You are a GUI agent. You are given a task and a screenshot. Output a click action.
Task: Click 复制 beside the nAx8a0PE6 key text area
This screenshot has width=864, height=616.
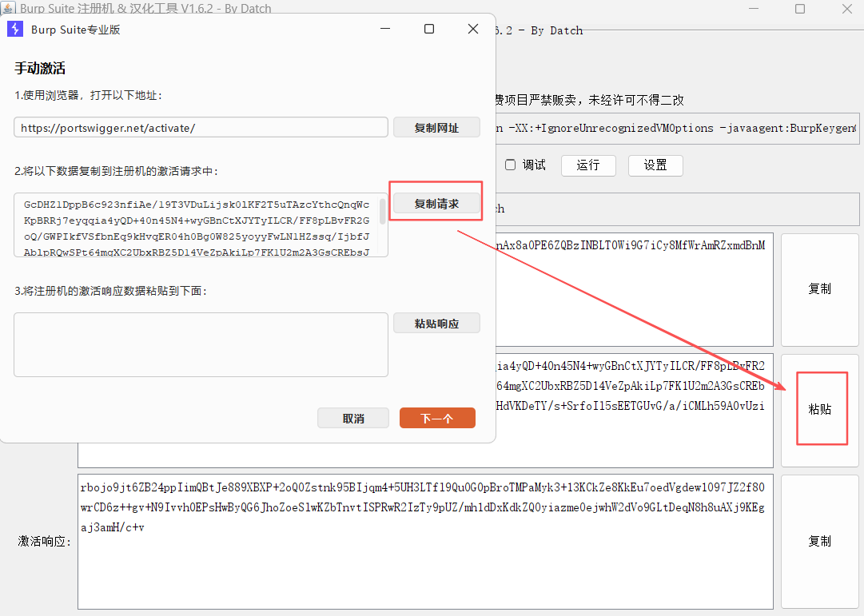(820, 288)
